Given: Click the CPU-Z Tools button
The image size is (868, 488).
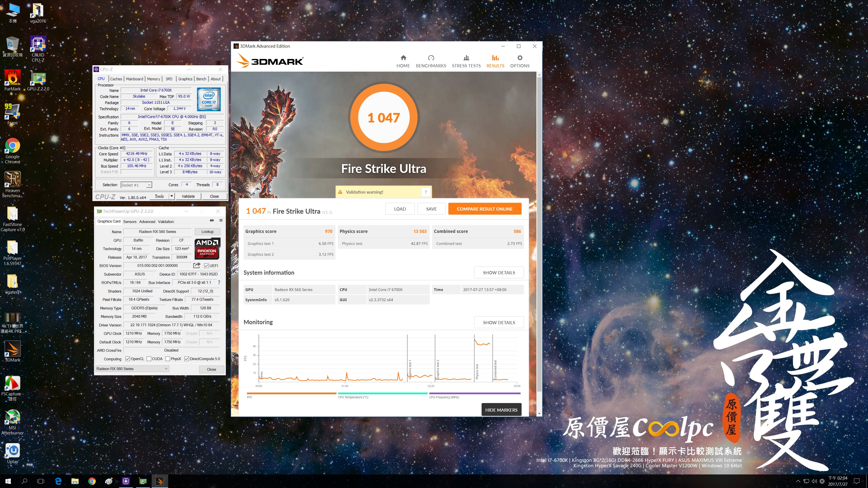Looking at the screenshot, I should click(159, 196).
